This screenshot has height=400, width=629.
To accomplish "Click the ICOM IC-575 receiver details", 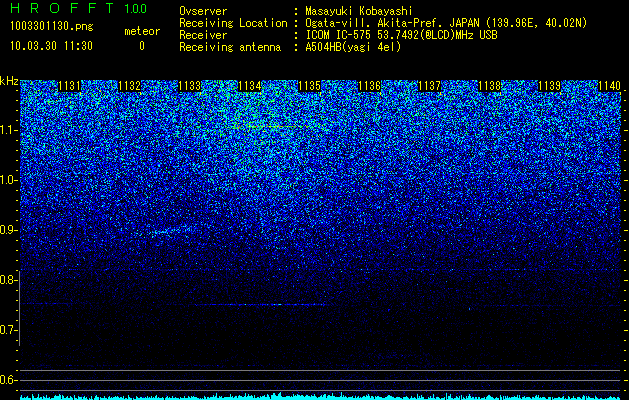I will tap(401, 35).
